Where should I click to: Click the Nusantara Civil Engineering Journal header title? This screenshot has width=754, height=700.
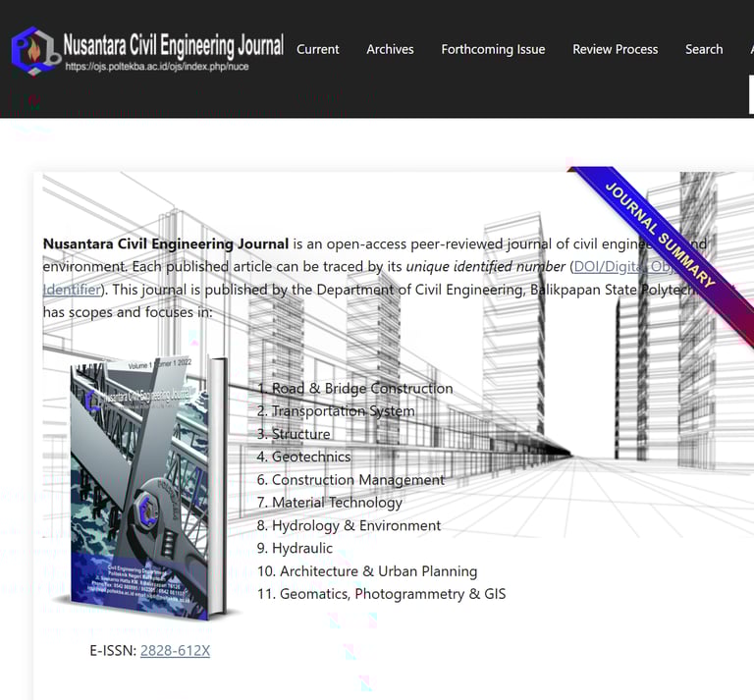pyautogui.click(x=174, y=46)
